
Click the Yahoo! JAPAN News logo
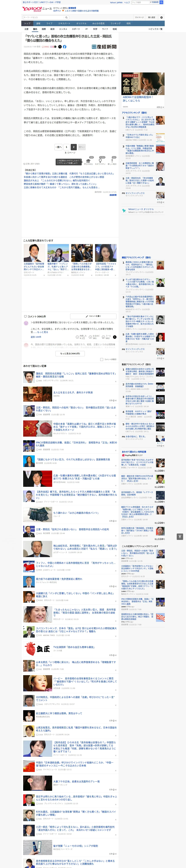pos(37,9)
